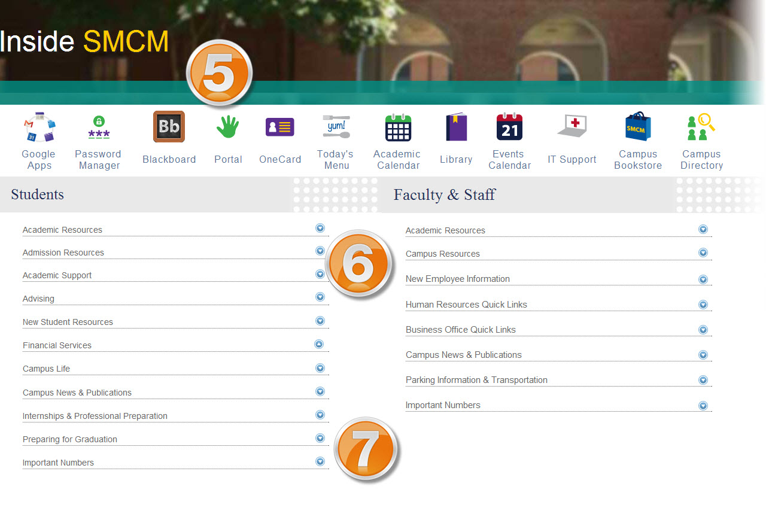The width and height of the screenshot is (766, 532).
Task: Click 'Financial Services' text
Action: [57, 345]
